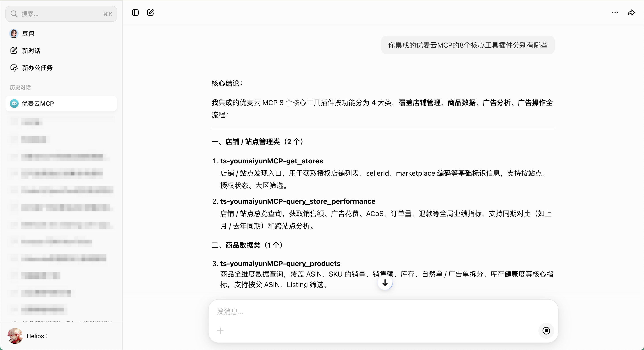Click the user message bubble about 优麦云MCP
644x350 pixels.
point(468,45)
